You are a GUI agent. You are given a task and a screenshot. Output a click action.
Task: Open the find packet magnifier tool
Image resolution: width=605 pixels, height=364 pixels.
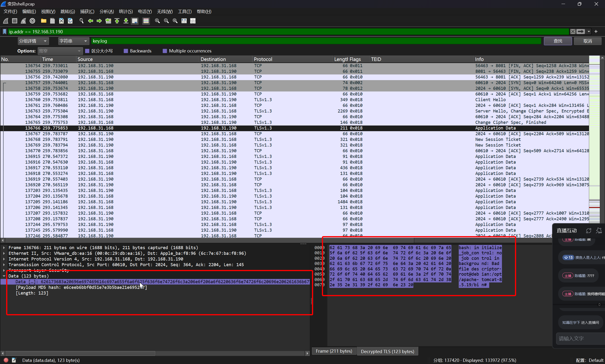82,21
